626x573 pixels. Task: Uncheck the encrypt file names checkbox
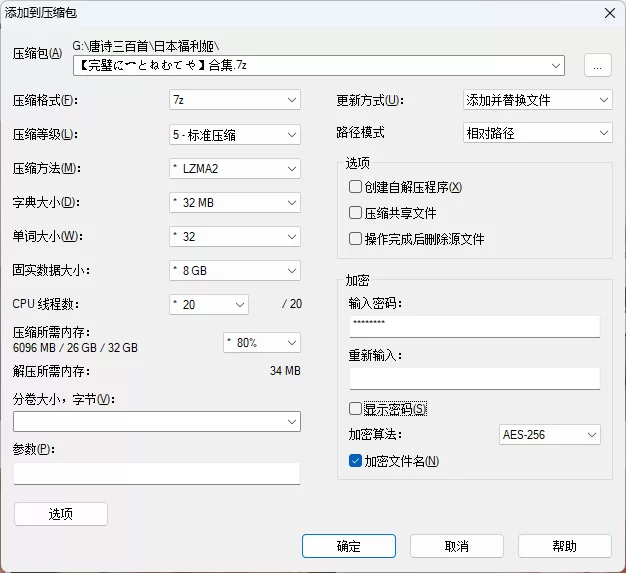(x=355, y=461)
